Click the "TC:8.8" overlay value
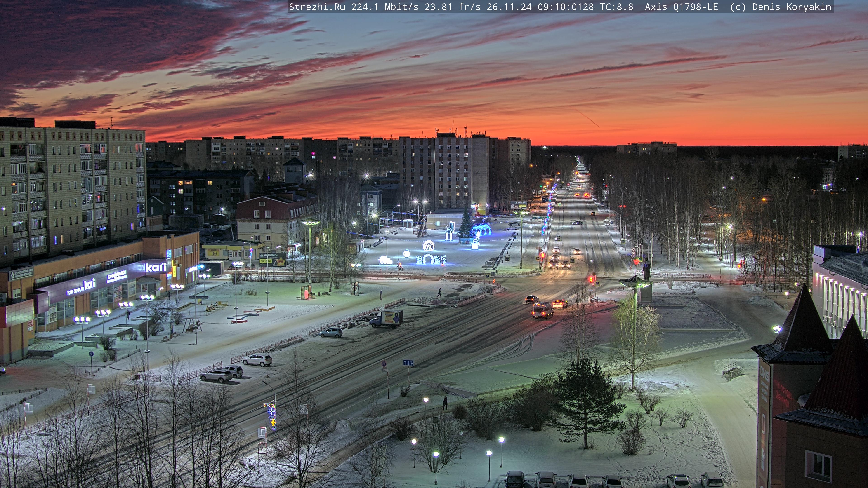Image resolution: width=868 pixels, height=488 pixels. (617, 7)
